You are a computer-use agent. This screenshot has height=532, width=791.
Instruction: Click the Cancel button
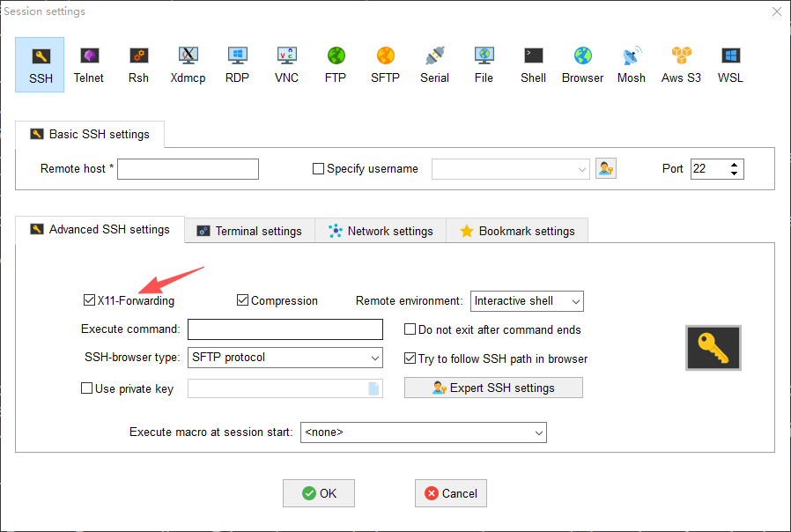pos(451,493)
